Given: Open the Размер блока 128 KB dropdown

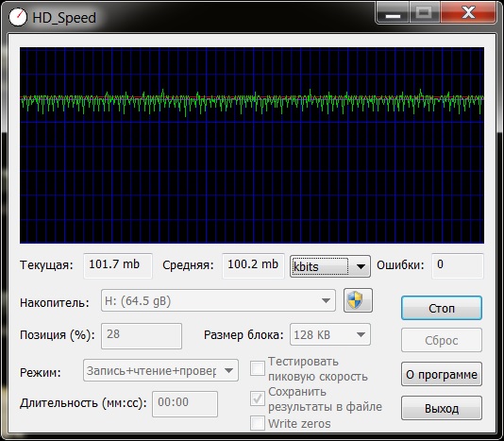Looking at the screenshot, I should pyautogui.click(x=330, y=335).
